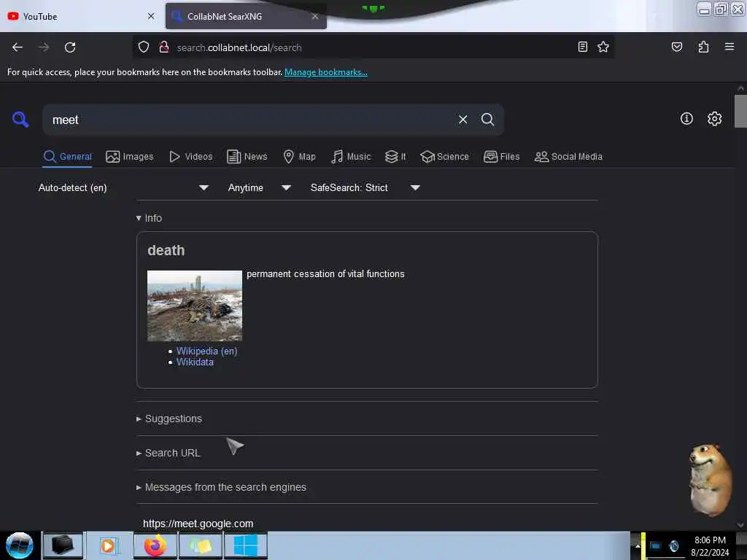Switch to the Map category
Screen dimensions: 747x560
pyautogui.click(x=299, y=156)
